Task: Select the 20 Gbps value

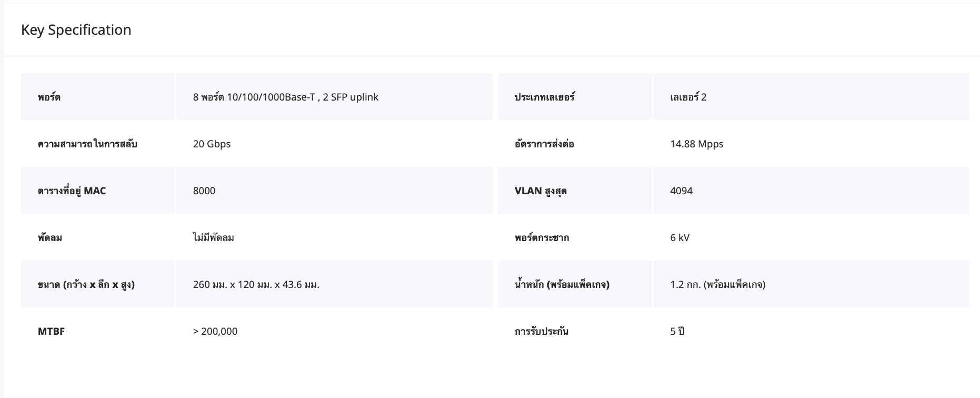Action: pos(212,144)
